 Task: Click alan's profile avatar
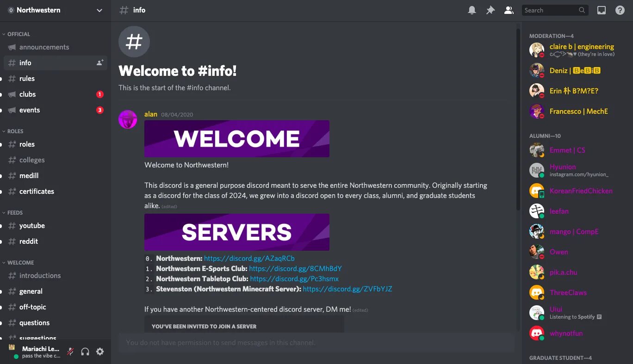tap(128, 119)
